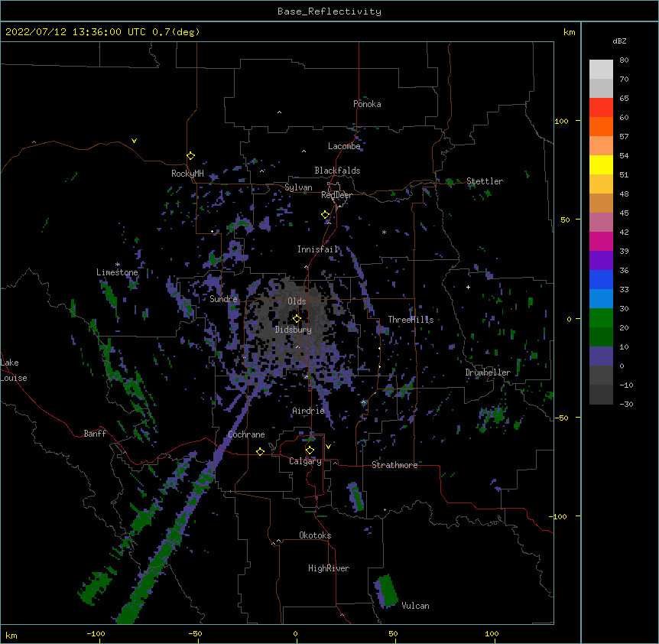Select the yellow diamond marker above the Calgary label

pos(310,450)
